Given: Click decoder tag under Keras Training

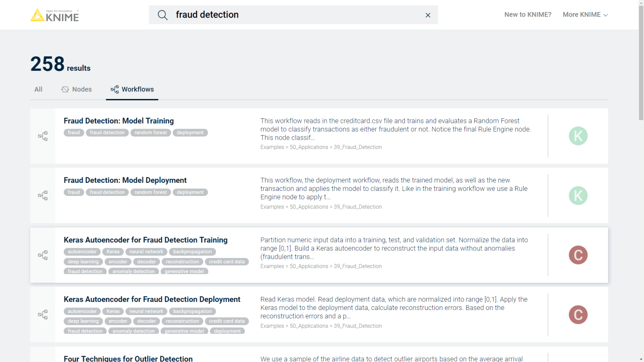Looking at the screenshot, I should coord(147,262).
